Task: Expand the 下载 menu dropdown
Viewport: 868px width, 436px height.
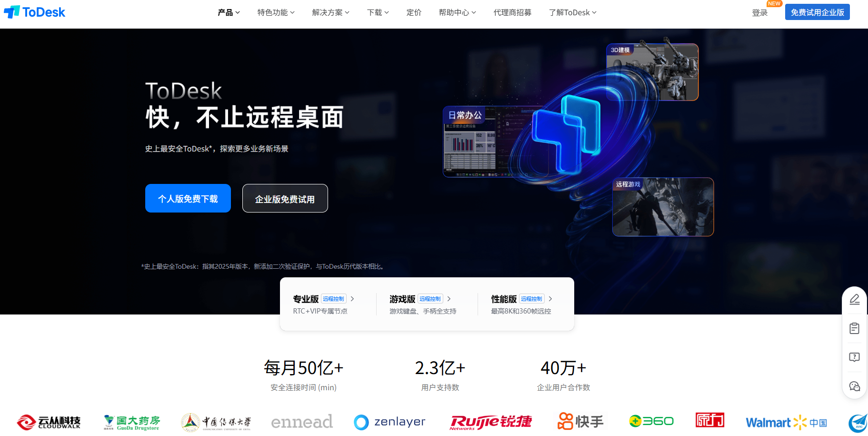Action: point(378,12)
